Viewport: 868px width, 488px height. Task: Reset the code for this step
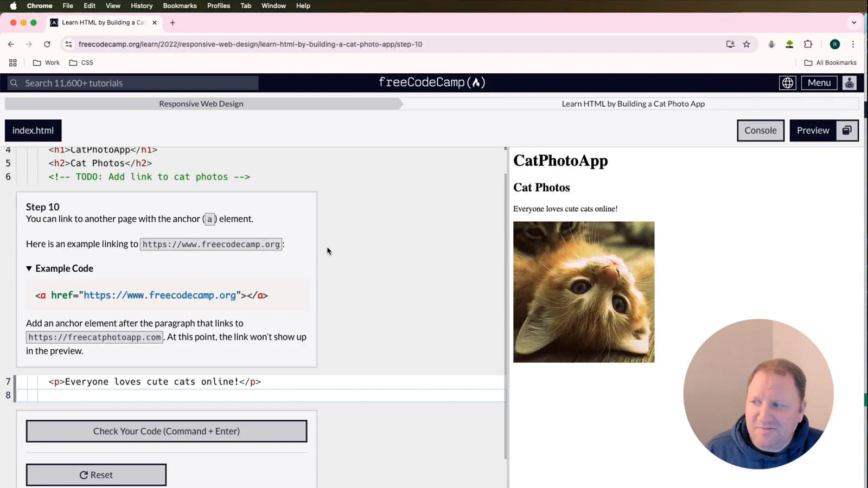(x=96, y=475)
